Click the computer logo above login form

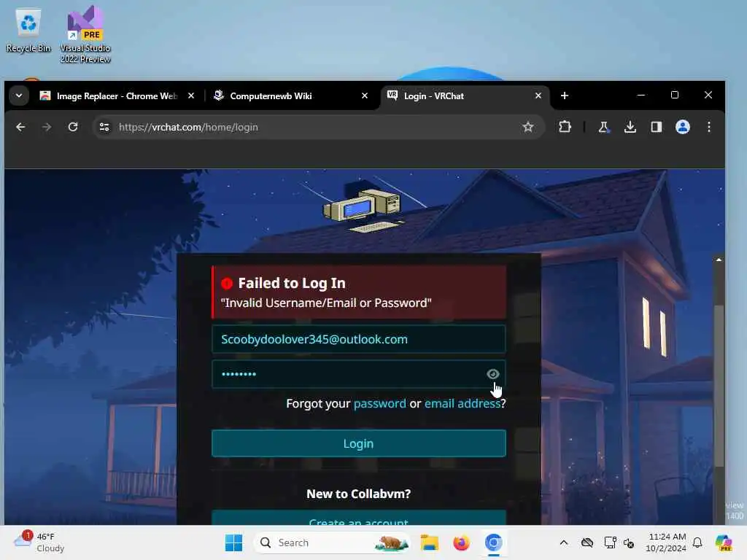363,210
